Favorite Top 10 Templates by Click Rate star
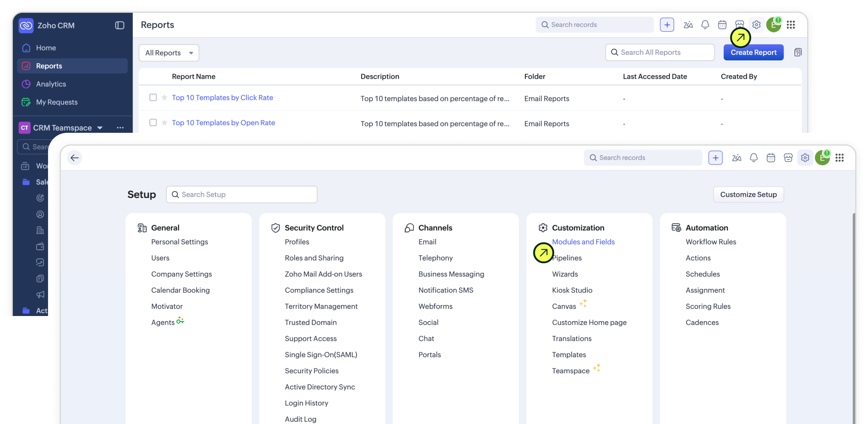Image resolution: width=868 pixels, height=424 pixels. point(164,98)
